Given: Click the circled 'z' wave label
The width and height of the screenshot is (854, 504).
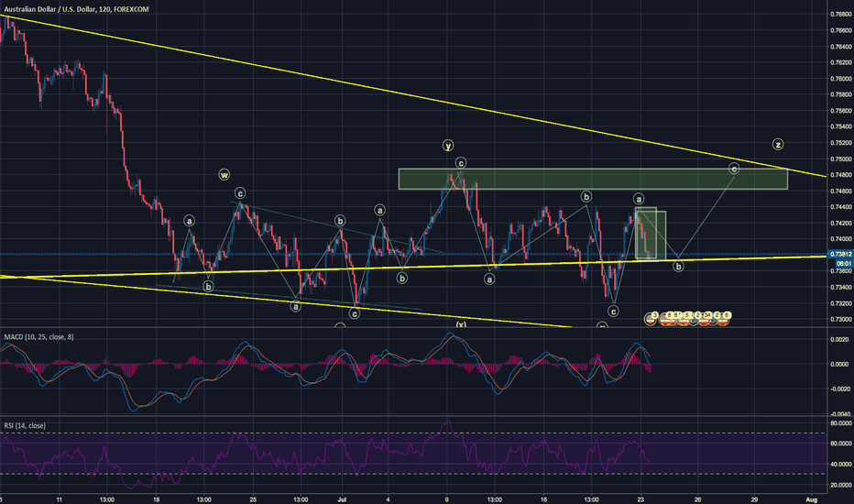Looking at the screenshot, I should tap(778, 145).
